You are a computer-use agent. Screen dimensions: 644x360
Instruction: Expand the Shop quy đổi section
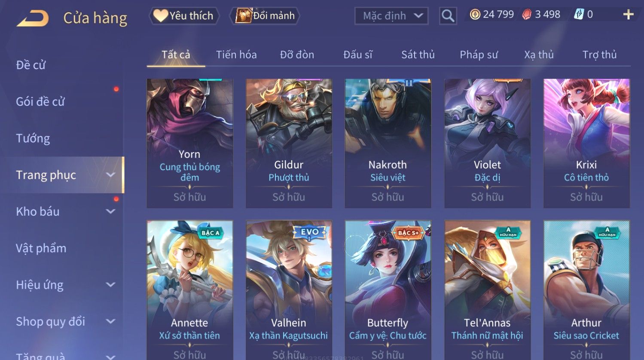tap(110, 321)
